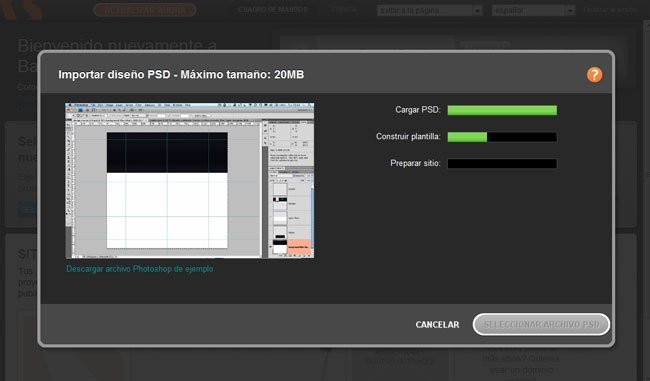The height and width of the screenshot is (381, 650).
Task: Click the Seleccionar Archivo PSD button
Action: coord(541,324)
